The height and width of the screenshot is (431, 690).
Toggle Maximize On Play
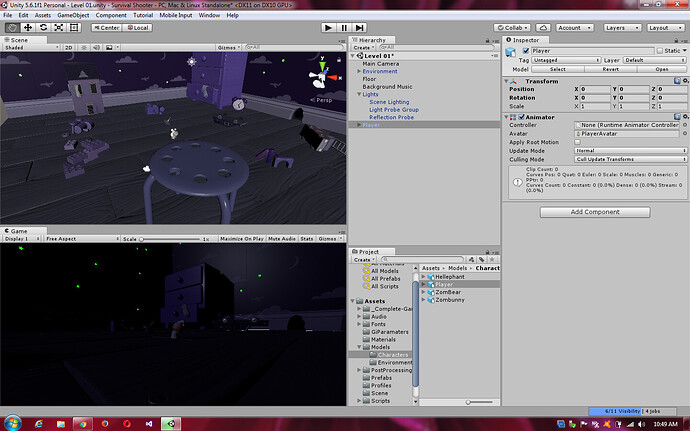(242, 239)
